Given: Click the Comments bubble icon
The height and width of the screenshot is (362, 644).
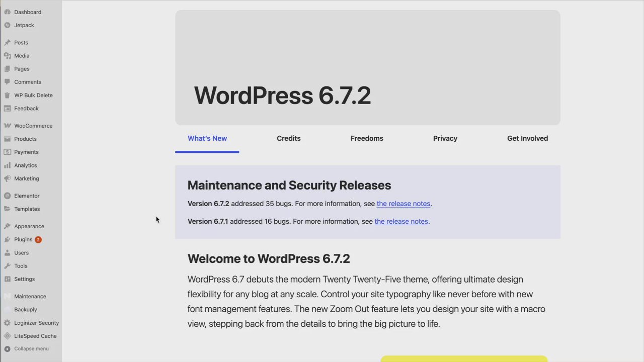Looking at the screenshot, I should click(x=7, y=82).
